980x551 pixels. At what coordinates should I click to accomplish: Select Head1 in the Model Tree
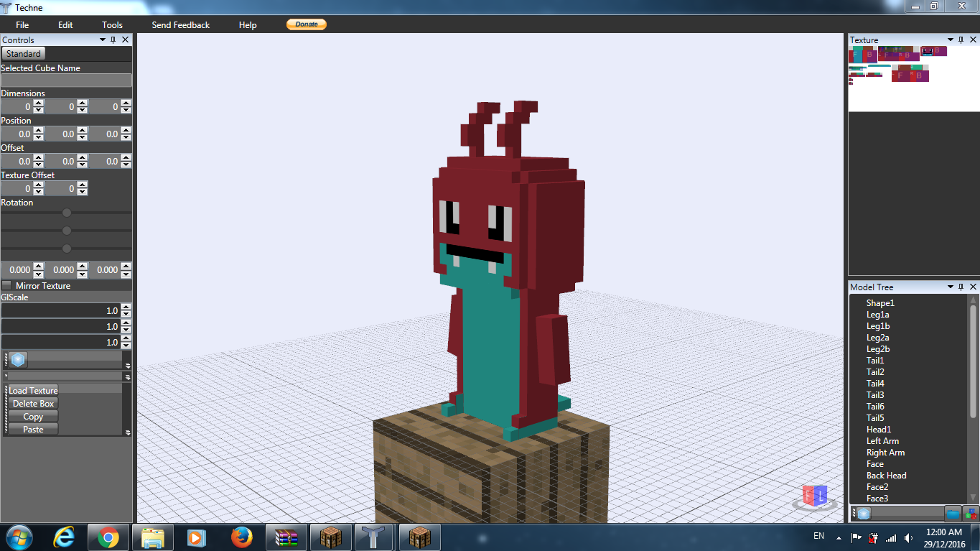[x=878, y=429]
